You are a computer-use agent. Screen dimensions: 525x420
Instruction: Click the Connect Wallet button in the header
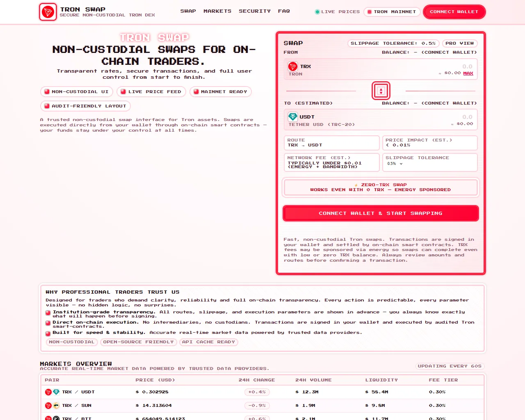[x=454, y=12]
